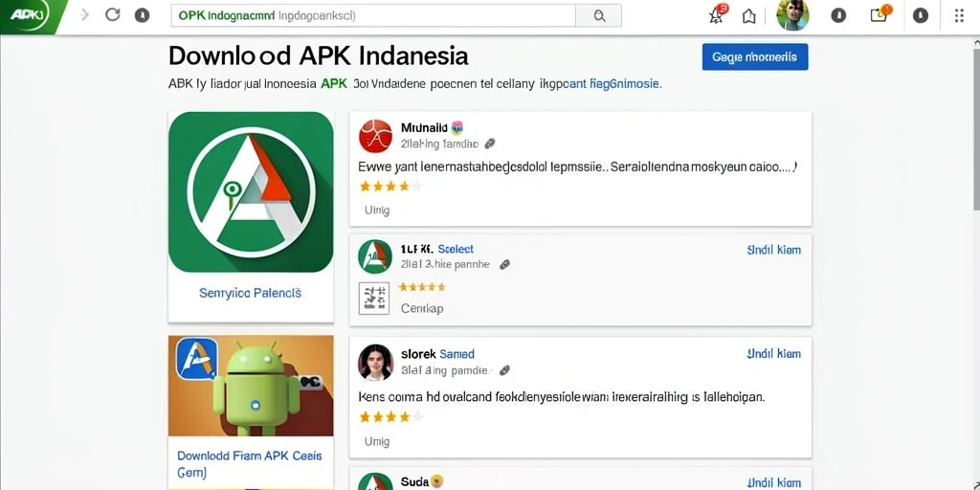Open the star icon with red badge
This screenshot has width=980, height=490.
point(718,14)
